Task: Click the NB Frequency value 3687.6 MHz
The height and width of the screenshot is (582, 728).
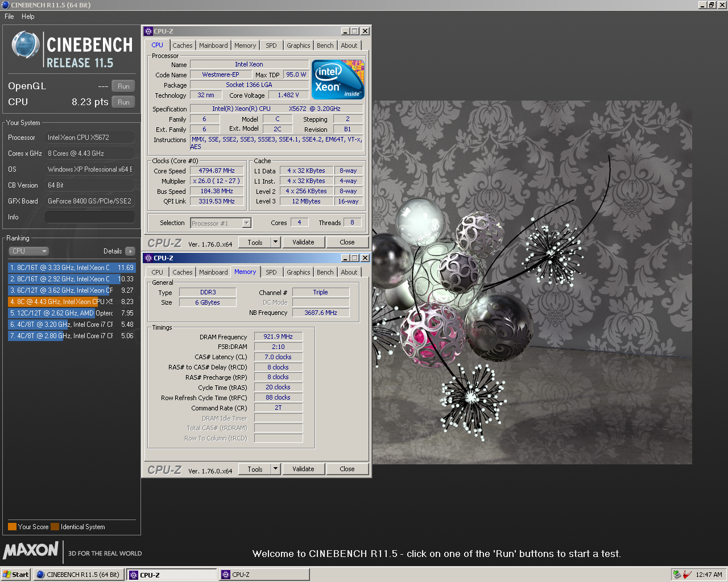Action: tap(321, 313)
